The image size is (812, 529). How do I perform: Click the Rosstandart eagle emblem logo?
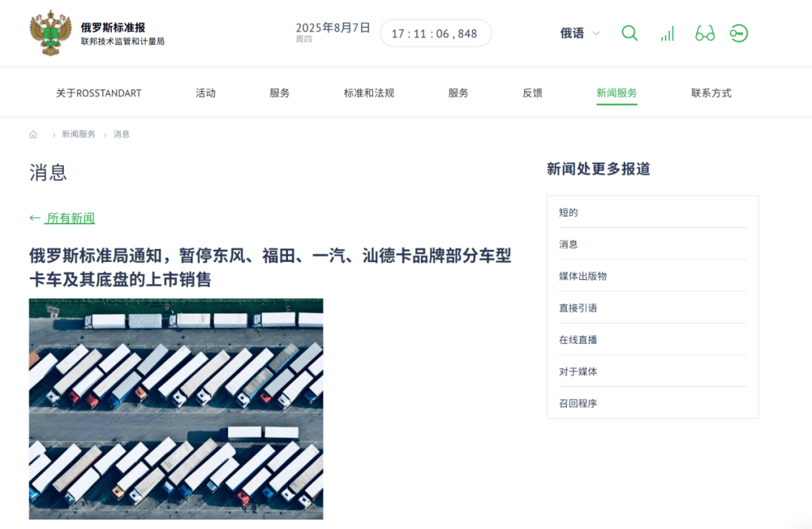50,33
